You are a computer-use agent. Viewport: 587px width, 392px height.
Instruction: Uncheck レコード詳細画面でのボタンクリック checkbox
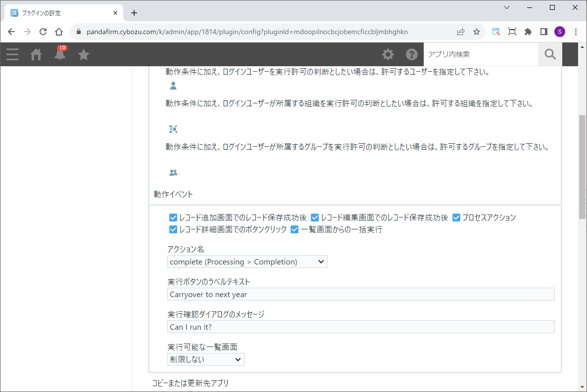pyautogui.click(x=173, y=230)
